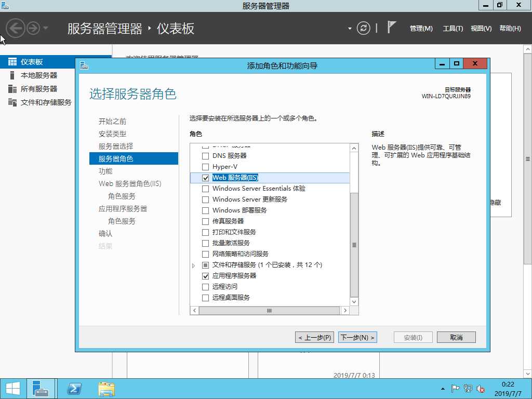This screenshot has height=399, width=532.
Task: Click the roles list scroll right arrow
Action: 345,311
